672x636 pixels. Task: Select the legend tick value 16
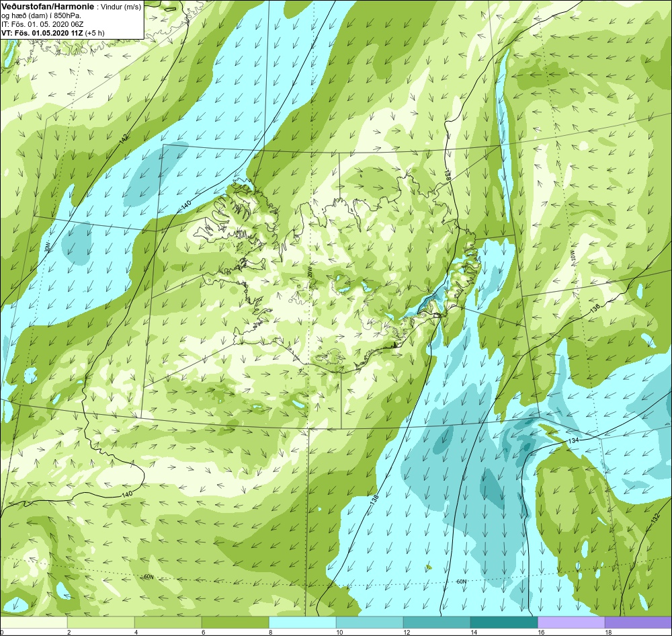(x=541, y=632)
